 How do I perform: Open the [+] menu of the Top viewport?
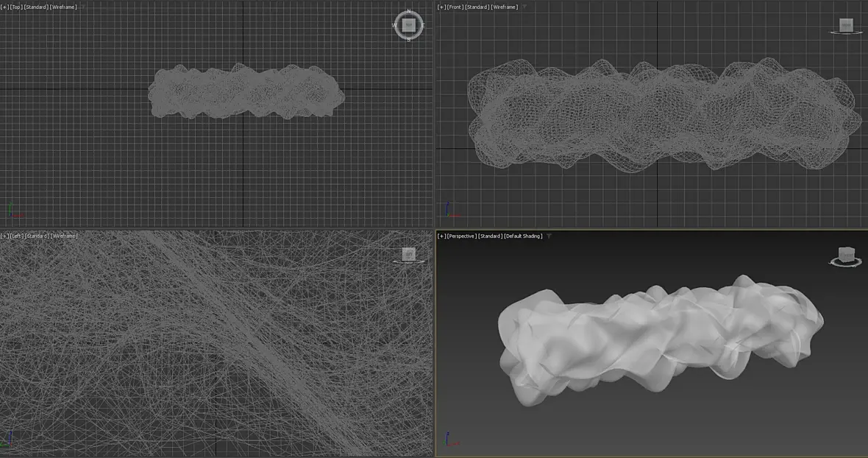pyautogui.click(x=4, y=7)
